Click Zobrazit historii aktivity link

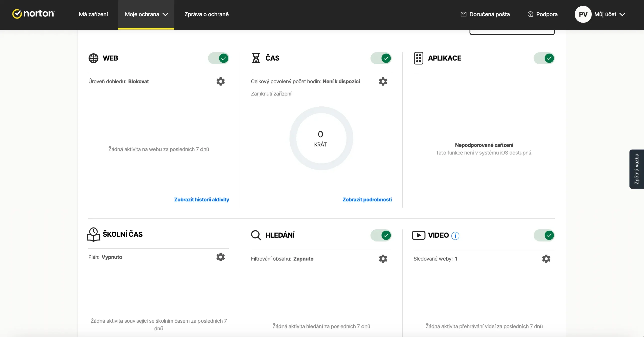(202, 199)
